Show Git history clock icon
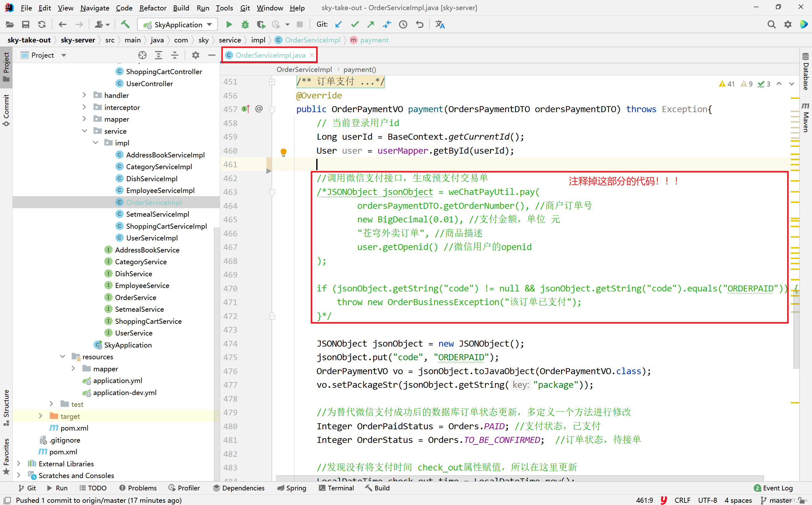 point(403,24)
